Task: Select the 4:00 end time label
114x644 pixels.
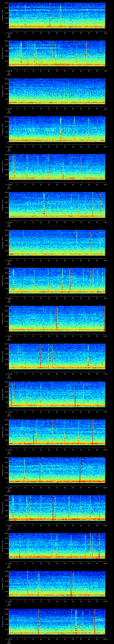Action: click(x=105, y=109)
